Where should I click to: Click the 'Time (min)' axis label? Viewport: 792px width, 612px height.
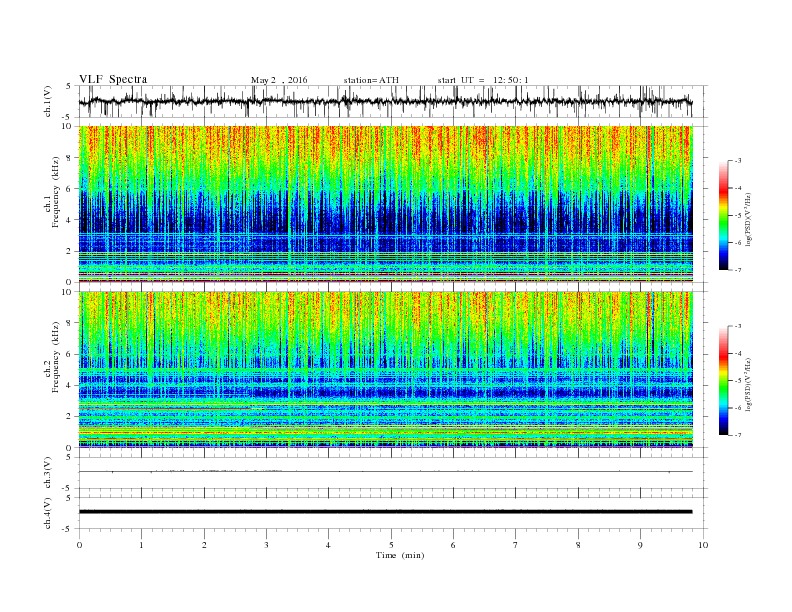pyautogui.click(x=400, y=555)
